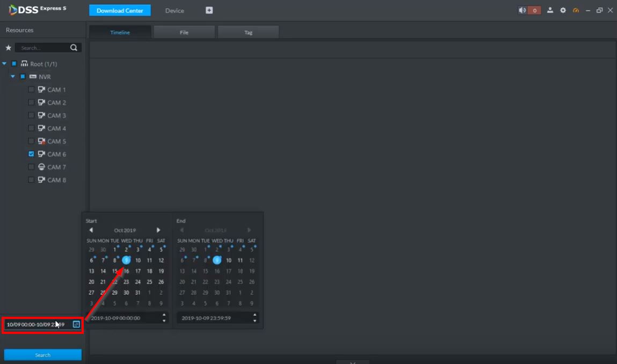
Task: Click the favorites star icon
Action: pos(8,48)
